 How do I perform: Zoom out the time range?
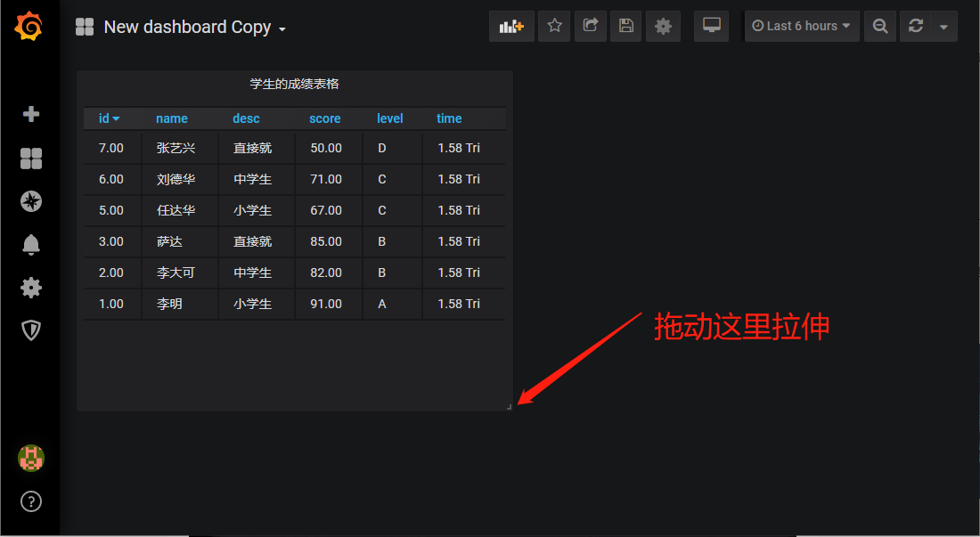tap(880, 26)
